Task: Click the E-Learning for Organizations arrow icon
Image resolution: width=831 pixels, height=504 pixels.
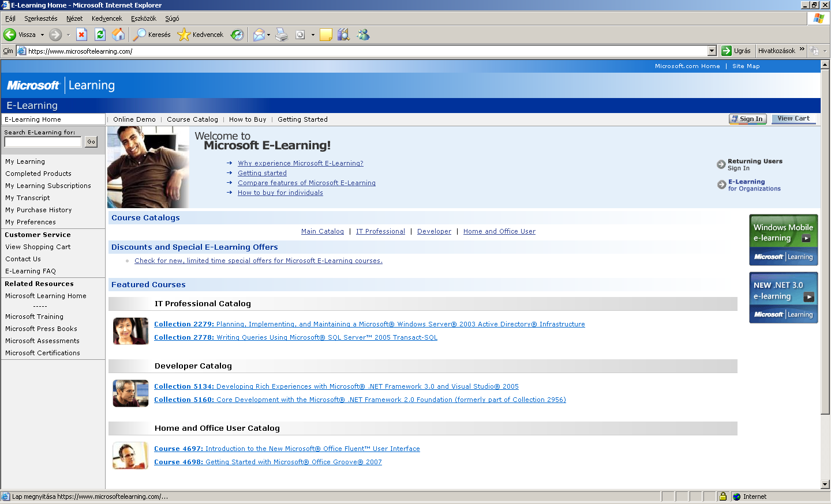Action: (x=721, y=185)
